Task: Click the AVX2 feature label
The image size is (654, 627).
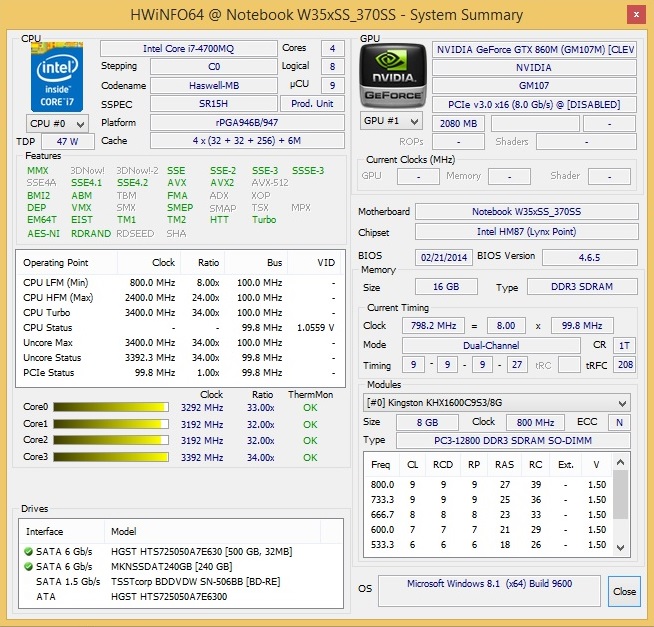Action: pos(222,183)
